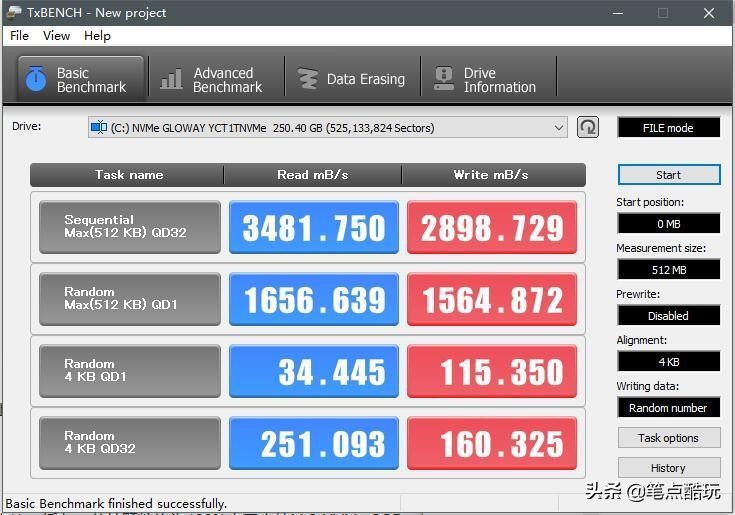Click 4 KB QD32 read result 251.093
735x515 pixels.
coord(314,443)
